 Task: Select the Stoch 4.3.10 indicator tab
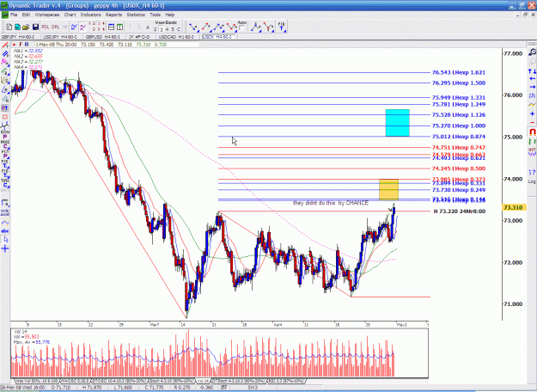[171, 381]
